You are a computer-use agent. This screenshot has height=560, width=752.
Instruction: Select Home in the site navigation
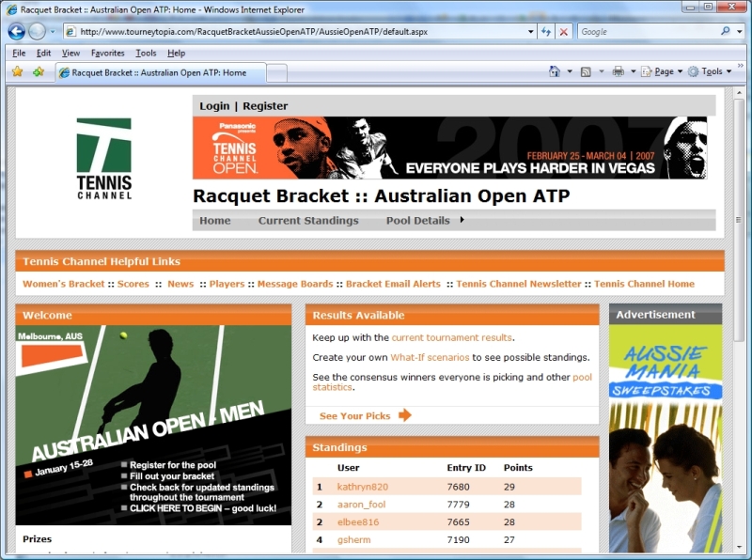[x=215, y=221]
